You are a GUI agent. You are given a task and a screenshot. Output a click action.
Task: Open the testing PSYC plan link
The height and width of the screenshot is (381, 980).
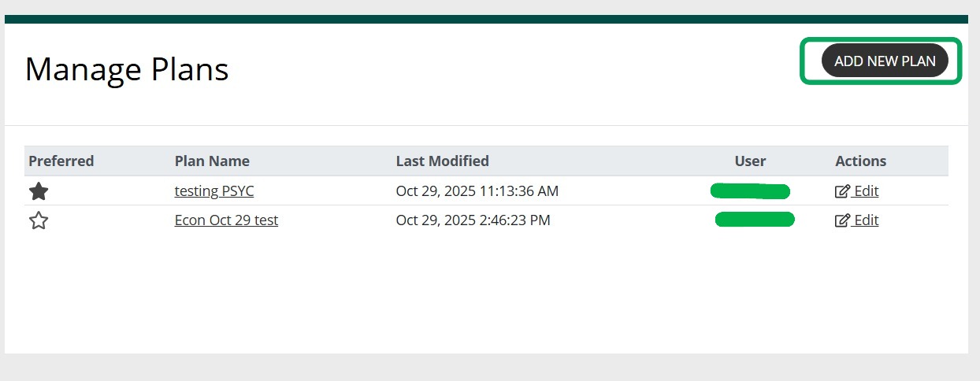point(214,190)
